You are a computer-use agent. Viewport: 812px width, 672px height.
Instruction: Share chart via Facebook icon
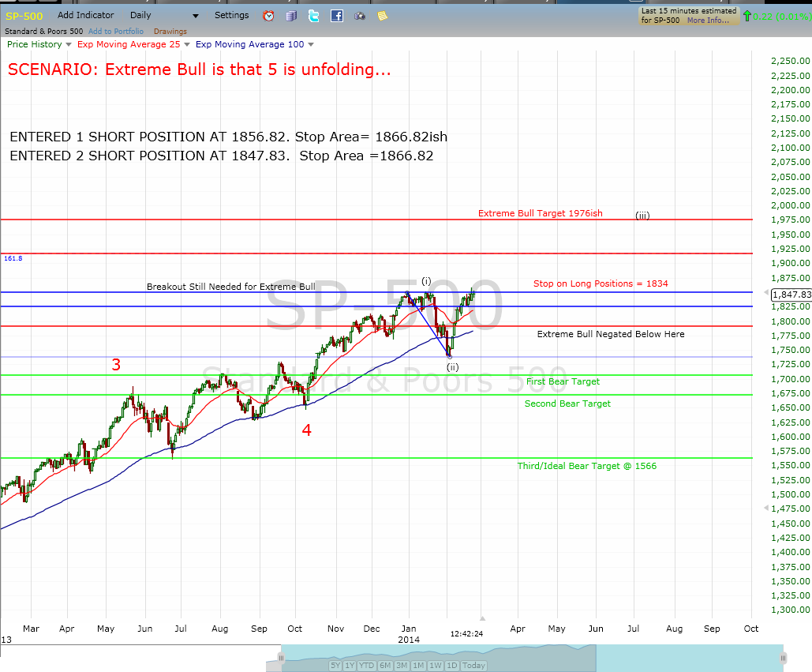pos(337,16)
